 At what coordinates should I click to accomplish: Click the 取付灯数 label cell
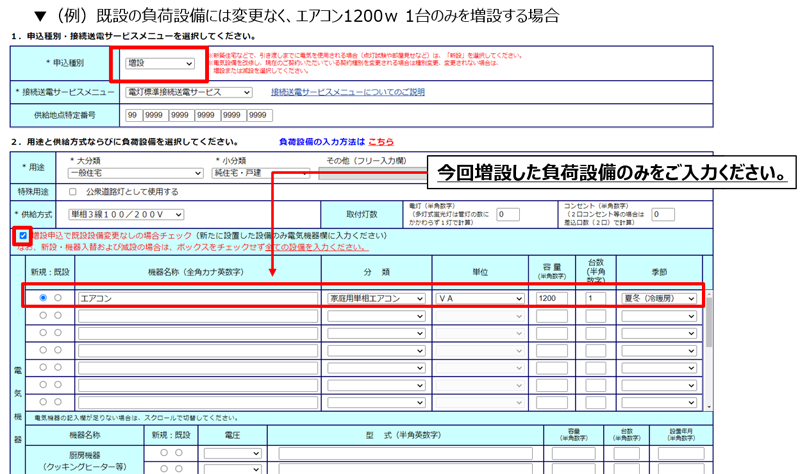pyautogui.click(x=362, y=215)
